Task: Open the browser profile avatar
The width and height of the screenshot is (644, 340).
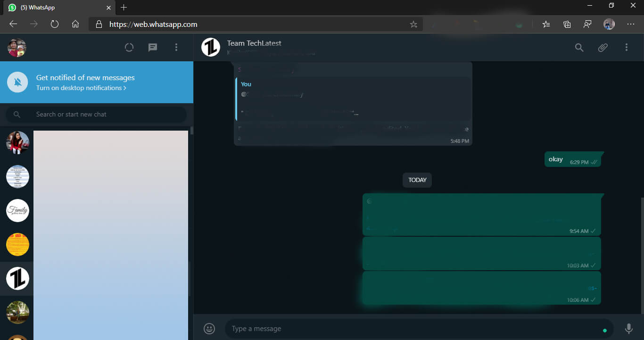Action: click(x=609, y=24)
